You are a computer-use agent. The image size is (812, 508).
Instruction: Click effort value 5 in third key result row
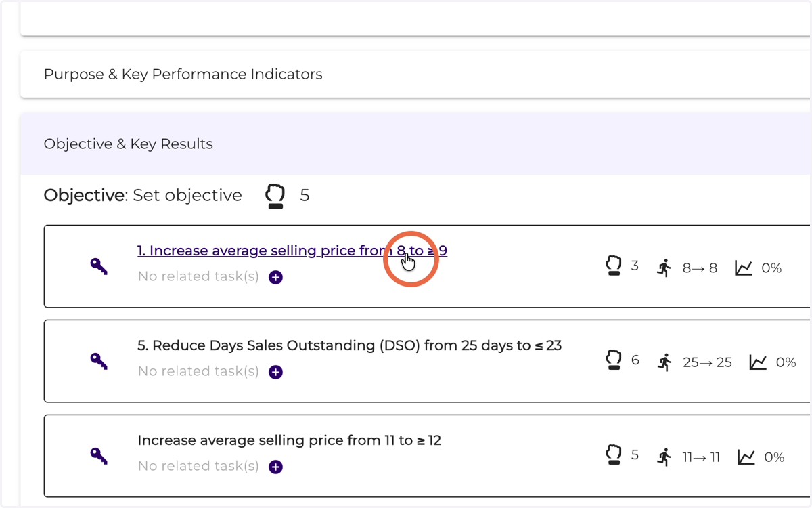tap(635, 454)
